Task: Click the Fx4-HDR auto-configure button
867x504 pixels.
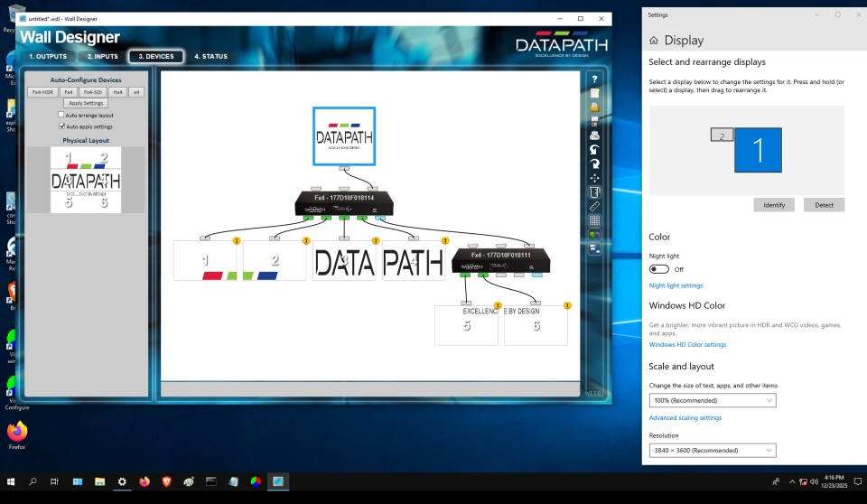Action: pos(42,92)
